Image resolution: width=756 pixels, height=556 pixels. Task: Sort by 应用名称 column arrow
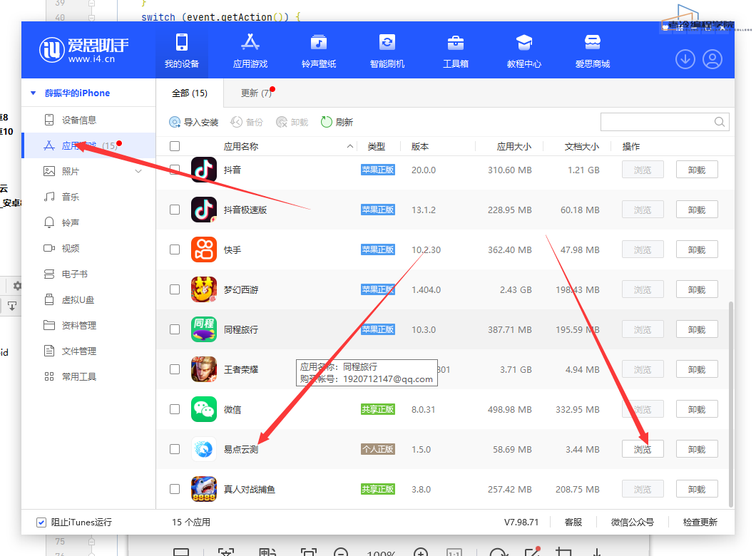coord(350,146)
